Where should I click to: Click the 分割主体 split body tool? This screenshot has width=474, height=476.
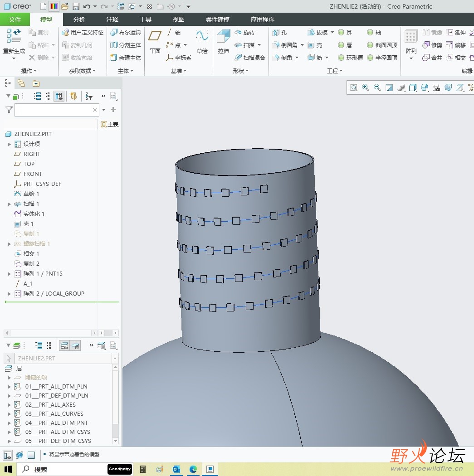(126, 45)
